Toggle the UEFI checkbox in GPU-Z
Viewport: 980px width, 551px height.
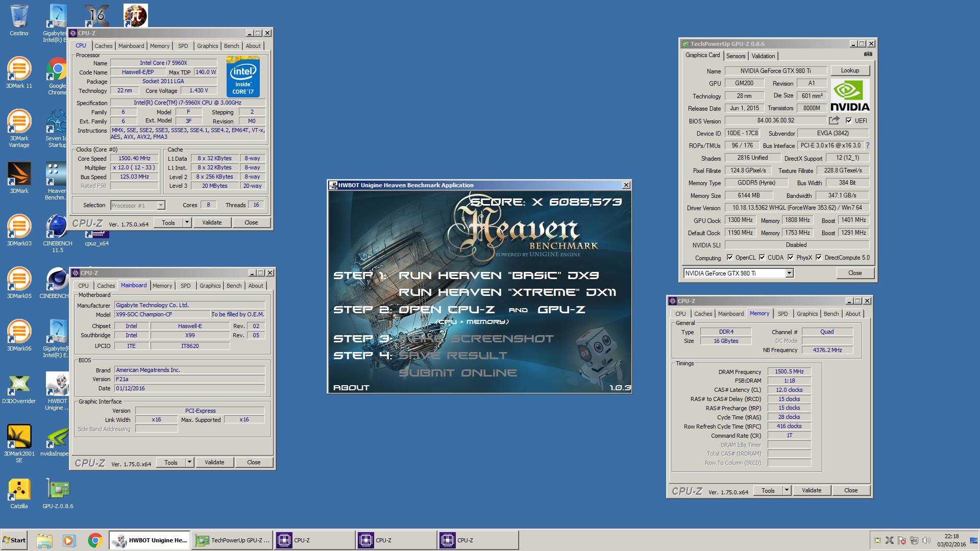coord(849,121)
